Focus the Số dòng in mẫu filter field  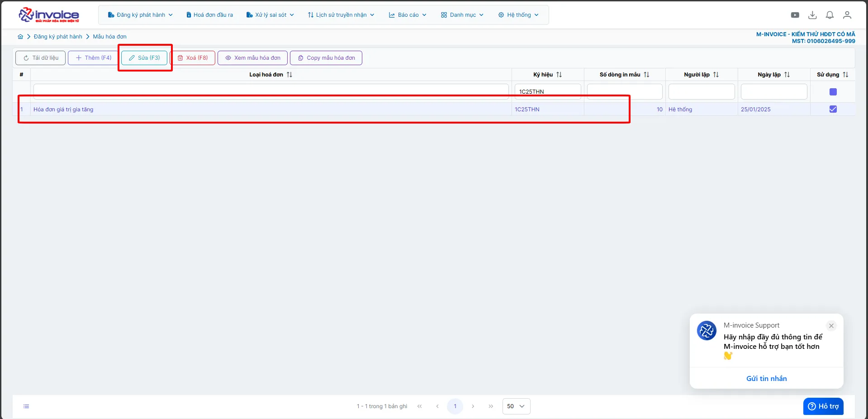pyautogui.click(x=625, y=91)
